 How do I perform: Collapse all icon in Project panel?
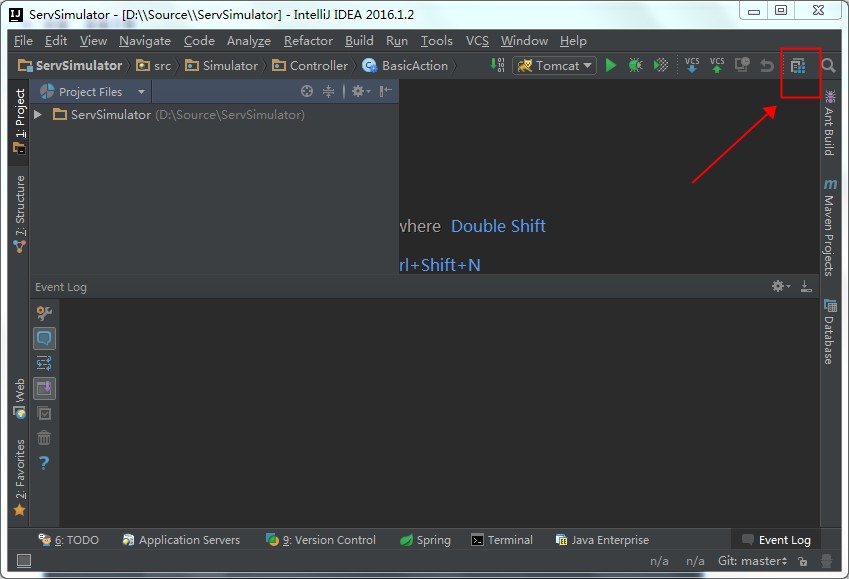329,92
